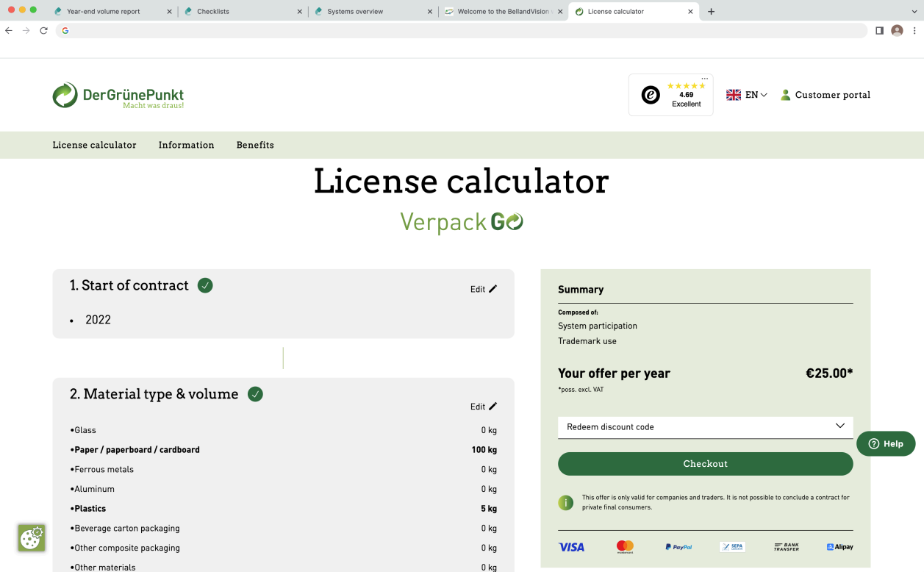924x572 pixels.
Task: Click the Trusted Shops rating badge
Action: (670, 95)
